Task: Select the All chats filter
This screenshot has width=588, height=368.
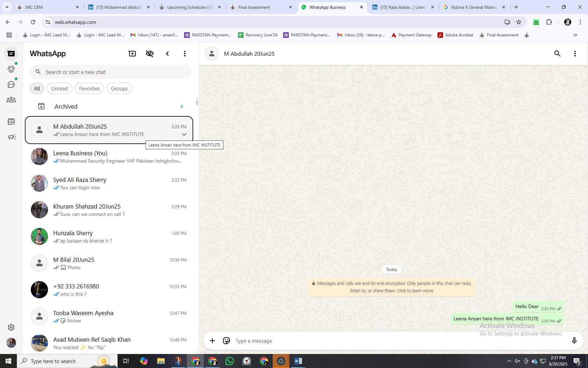Action: [37, 88]
